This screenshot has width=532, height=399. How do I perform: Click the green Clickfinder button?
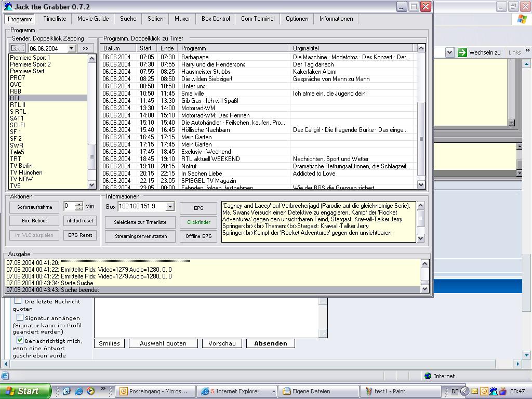point(198,222)
